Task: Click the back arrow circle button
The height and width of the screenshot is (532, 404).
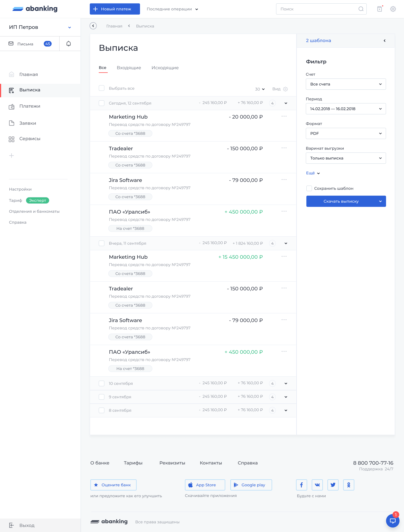Action: tap(93, 26)
